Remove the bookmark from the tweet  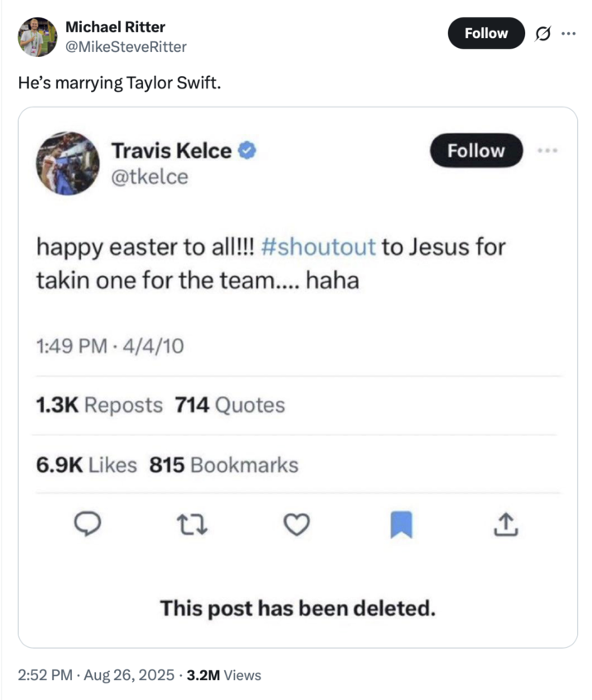[402, 524]
